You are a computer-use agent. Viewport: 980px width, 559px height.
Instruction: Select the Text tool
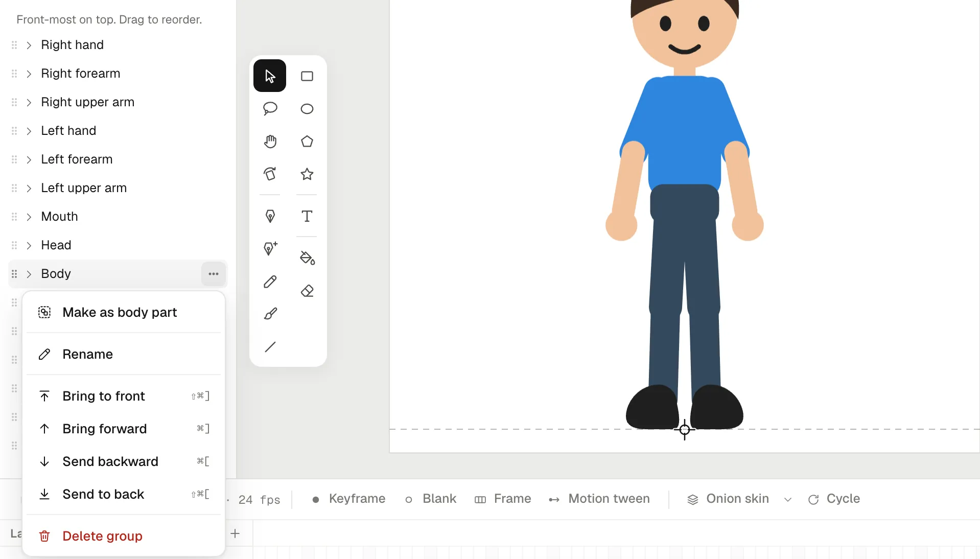tap(307, 216)
